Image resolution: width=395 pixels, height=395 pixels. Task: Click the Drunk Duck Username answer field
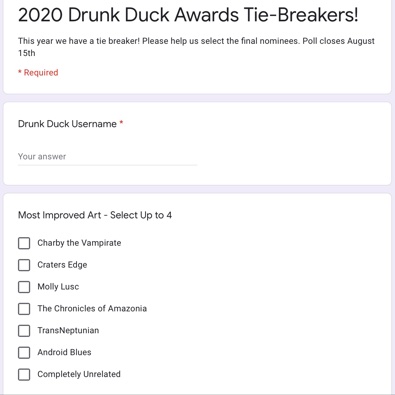tap(107, 157)
